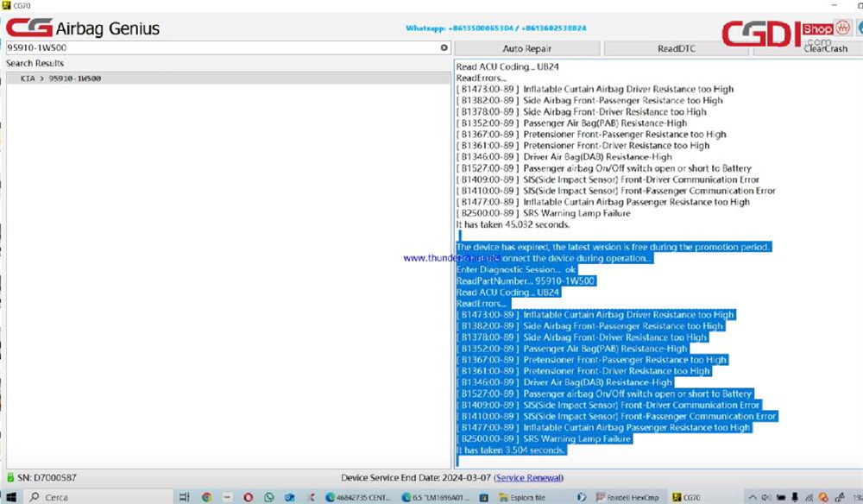863x504 pixels.
Task: Click highlighted B1473 Curtain Airbag Driver line
Action: 595,315
